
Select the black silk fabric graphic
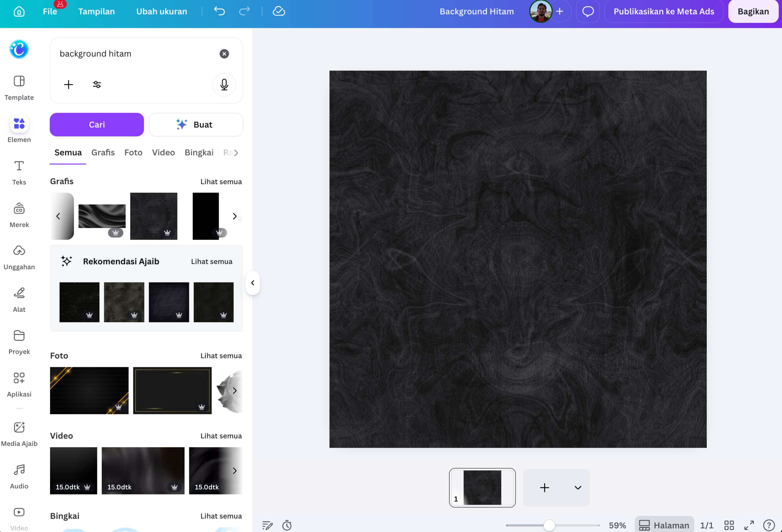click(102, 216)
